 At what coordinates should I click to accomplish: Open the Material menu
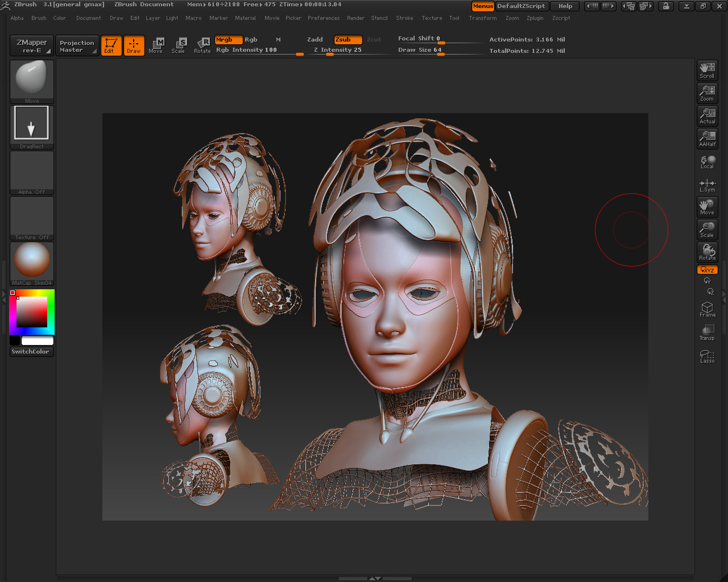(245, 18)
